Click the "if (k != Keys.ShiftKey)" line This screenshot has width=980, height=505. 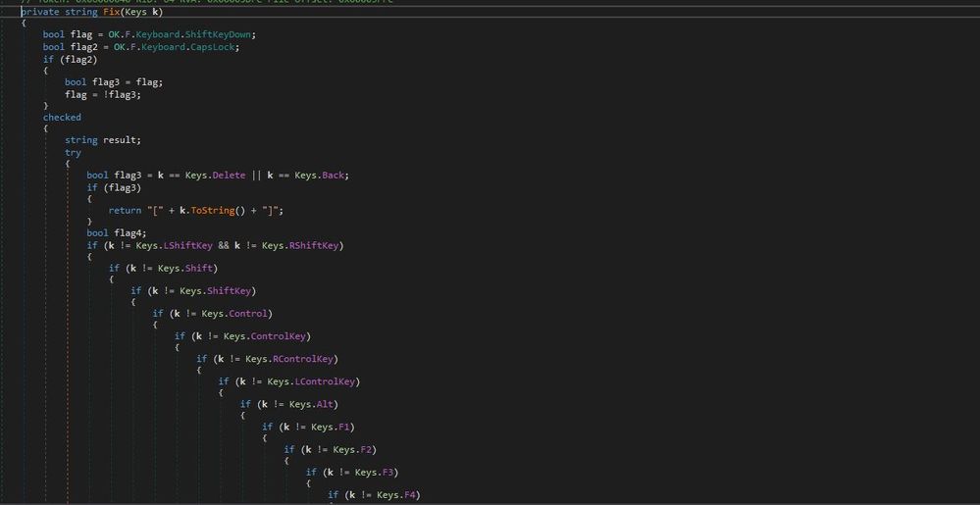pyautogui.click(x=193, y=290)
